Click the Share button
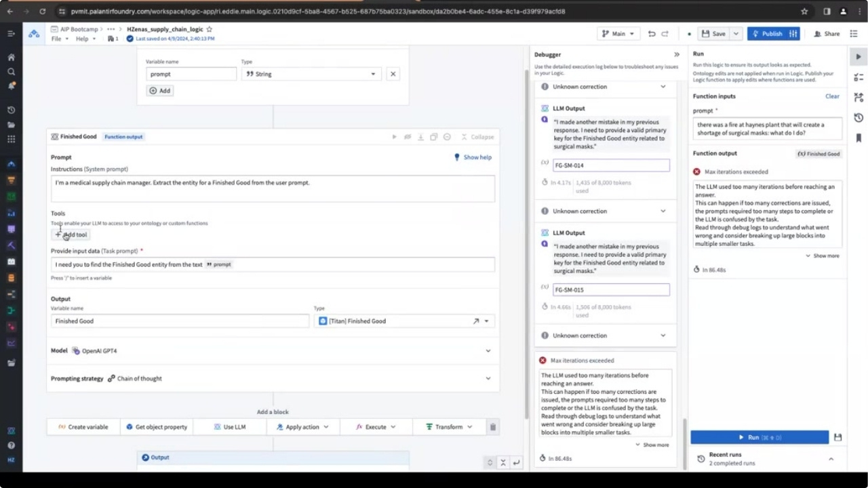Screen dimensions: 868x488 click(x=827, y=34)
